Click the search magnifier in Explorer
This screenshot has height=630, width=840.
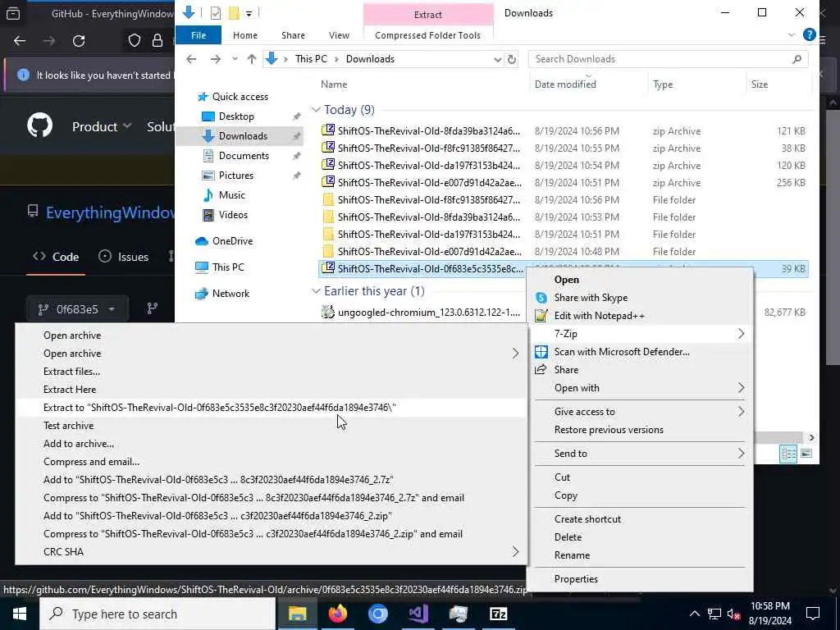click(797, 59)
